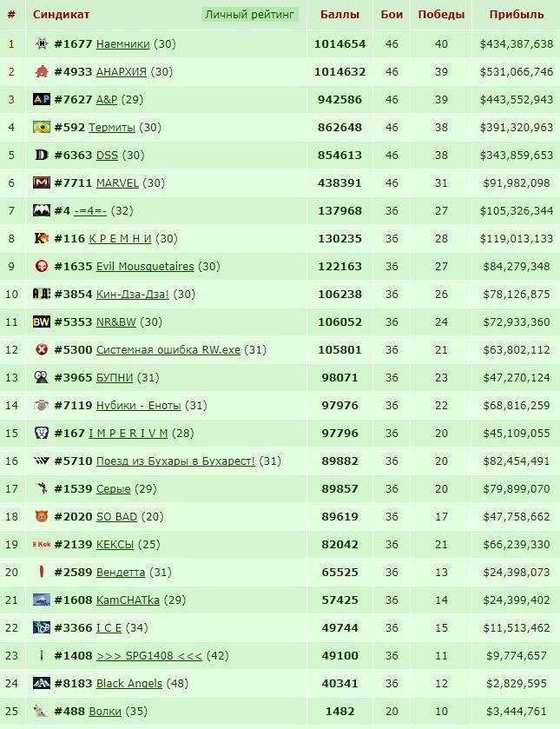The width and height of the screenshot is (560, 729).
Task: Click the KamCHATka mountain emblem icon
Action: click(42, 600)
